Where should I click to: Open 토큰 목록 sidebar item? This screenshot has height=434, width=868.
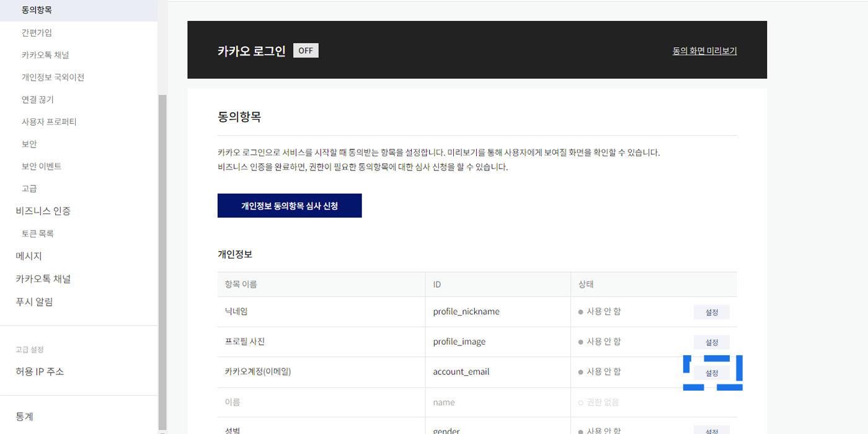coord(37,233)
